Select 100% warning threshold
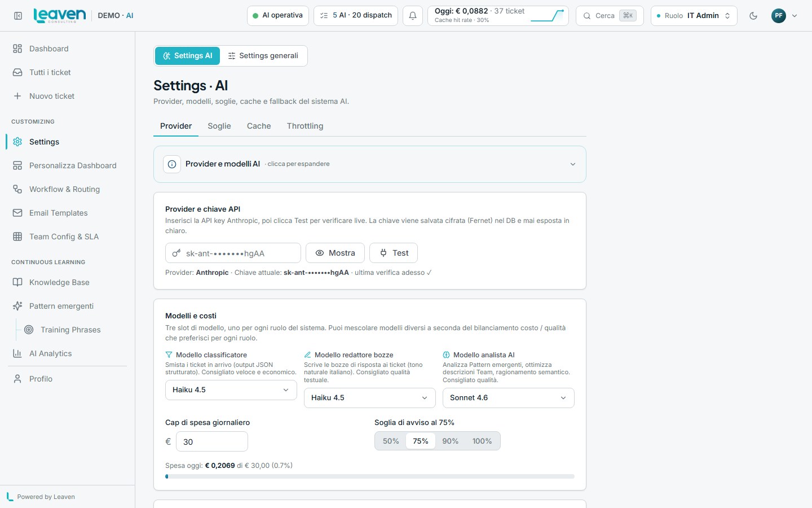 pos(482,441)
